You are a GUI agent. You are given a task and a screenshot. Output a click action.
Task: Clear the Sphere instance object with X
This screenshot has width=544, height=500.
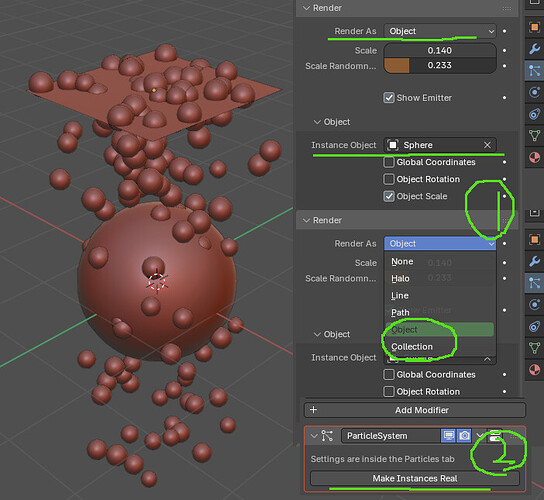click(487, 145)
